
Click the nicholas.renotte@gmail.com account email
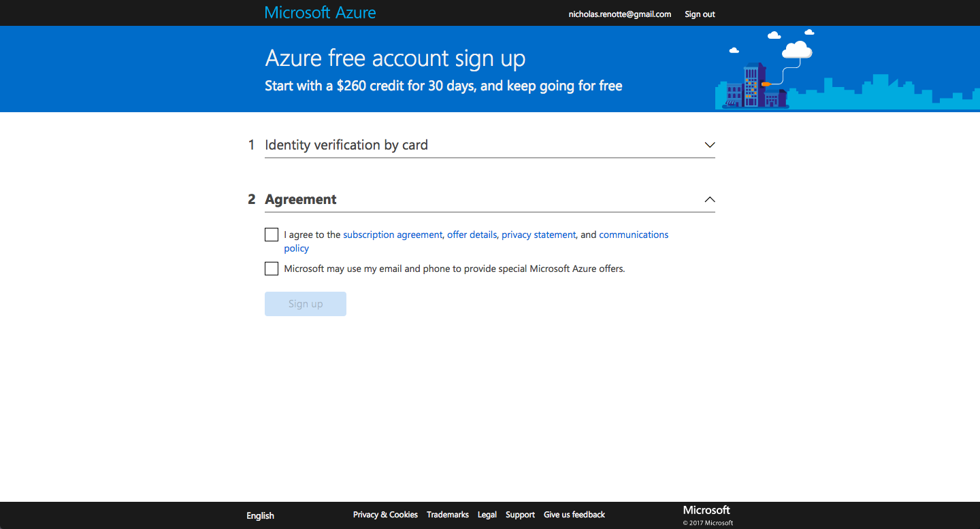tap(620, 14)
